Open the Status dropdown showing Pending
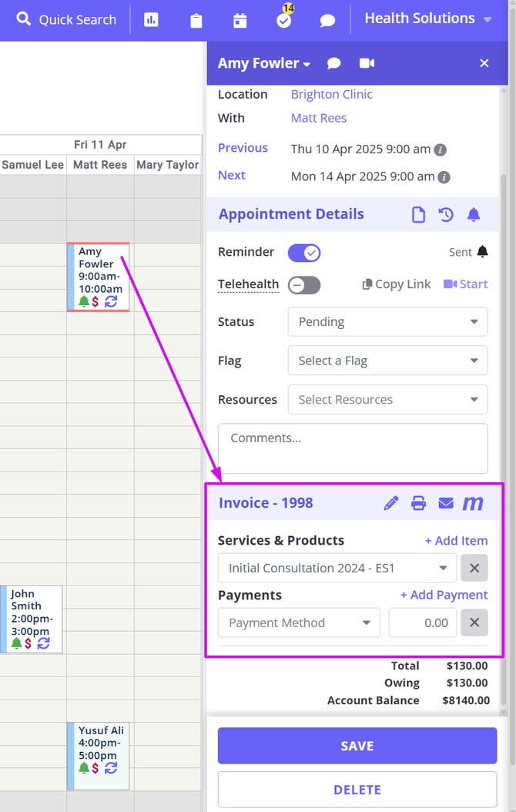The height and width of the screenshot is (812, 516). point(387,322)
